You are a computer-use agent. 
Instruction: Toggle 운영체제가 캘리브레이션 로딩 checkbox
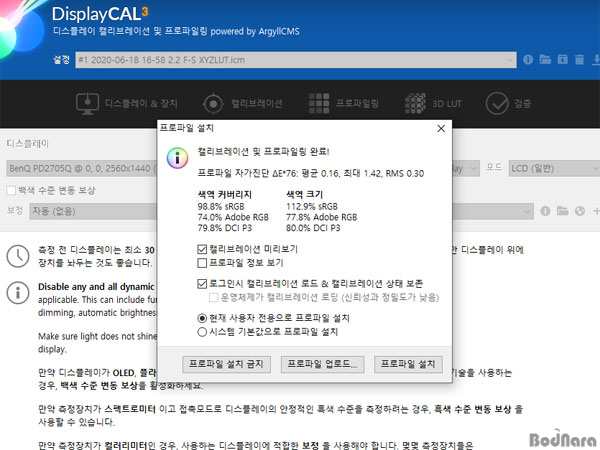[x=214, y=298]
